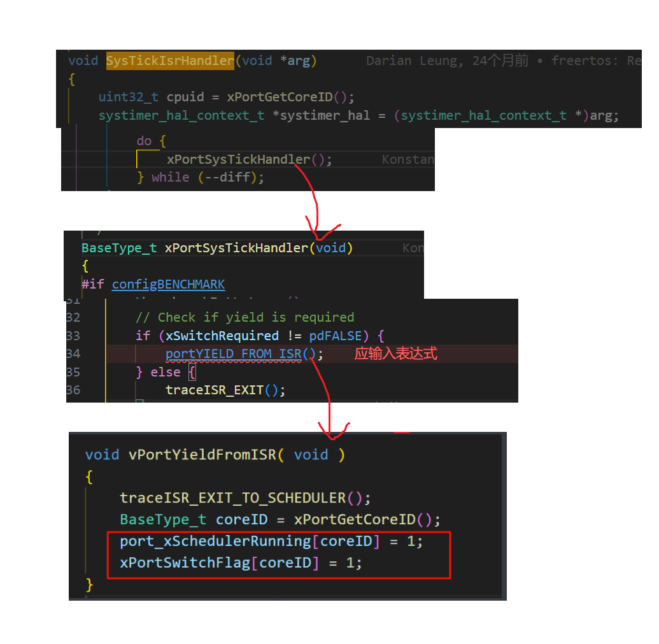The image size is (659, 644).
Task: Select the cpuid variable declaration
Action: tap(185, 97)
